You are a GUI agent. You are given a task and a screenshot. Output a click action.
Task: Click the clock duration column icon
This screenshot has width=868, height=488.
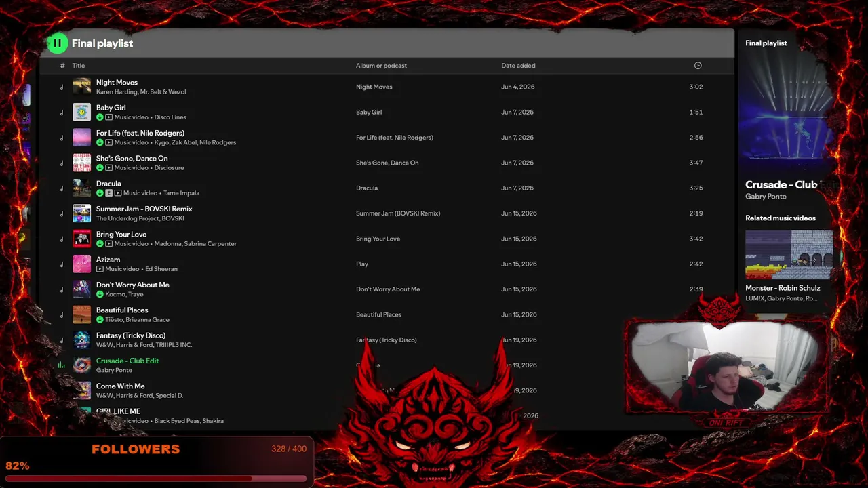698,66
